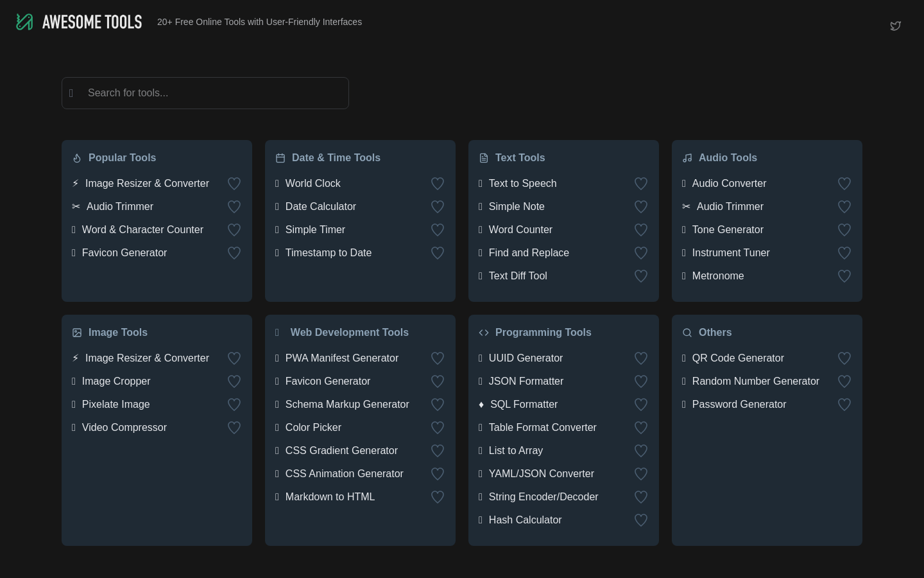Click the Web Development Tools heading
The width and height of the screenshot is (924, 578).
[350, 333]
